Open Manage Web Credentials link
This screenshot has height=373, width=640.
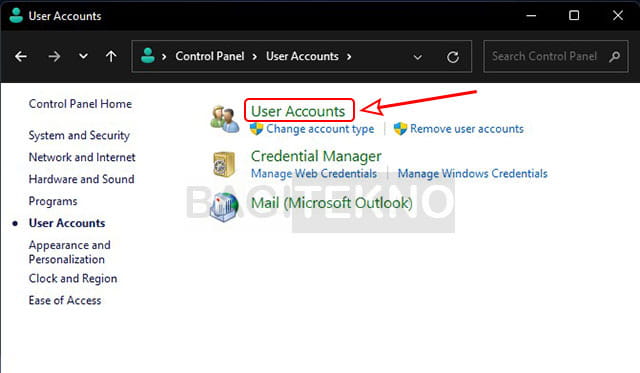tap(314, 173)
